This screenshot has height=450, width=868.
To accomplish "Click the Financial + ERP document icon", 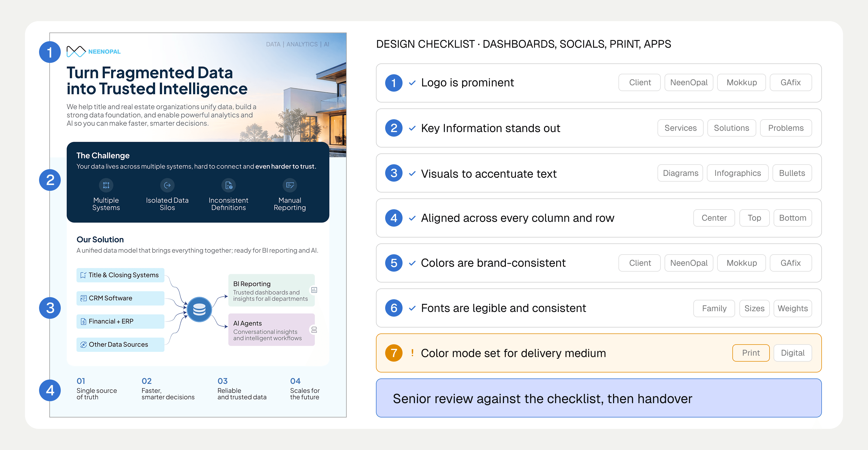I will point(83,321).
